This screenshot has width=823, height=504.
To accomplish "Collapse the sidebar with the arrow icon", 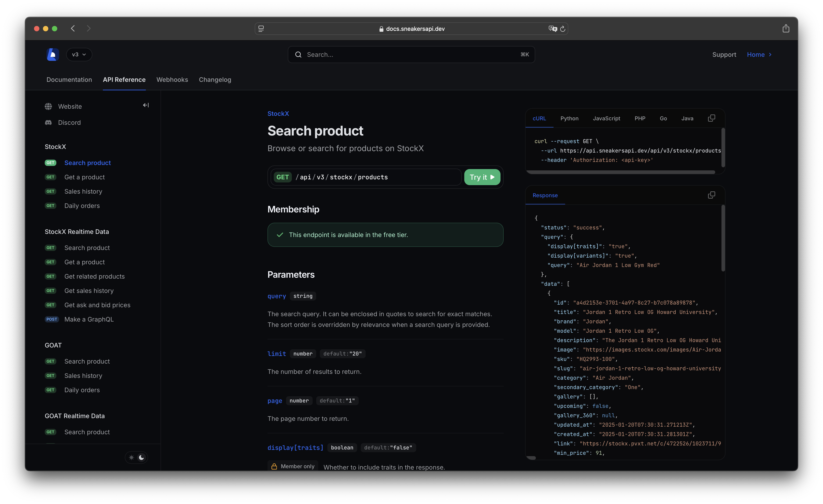I will click(x=146, y=105).
